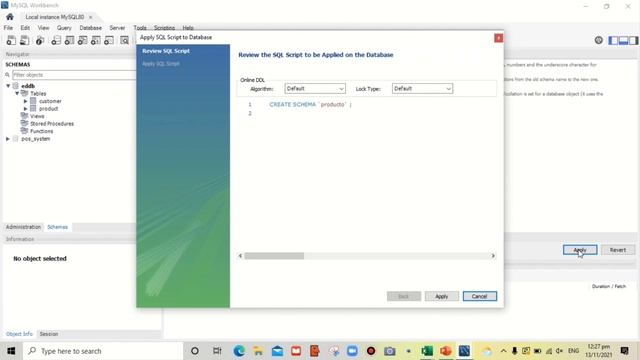The height and width of the screenshot is (360, 640).
Task: Click create new schema toolbar icon
Action: 56,40
